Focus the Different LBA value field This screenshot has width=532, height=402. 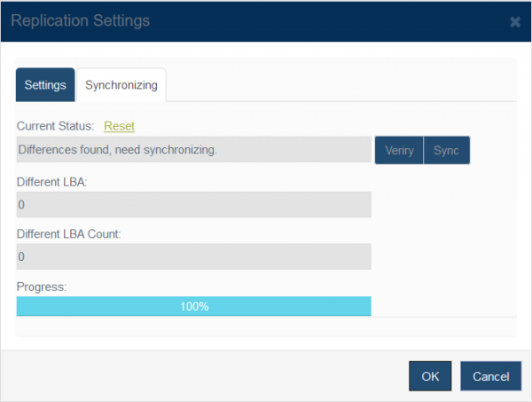click(x=193, y=204)
